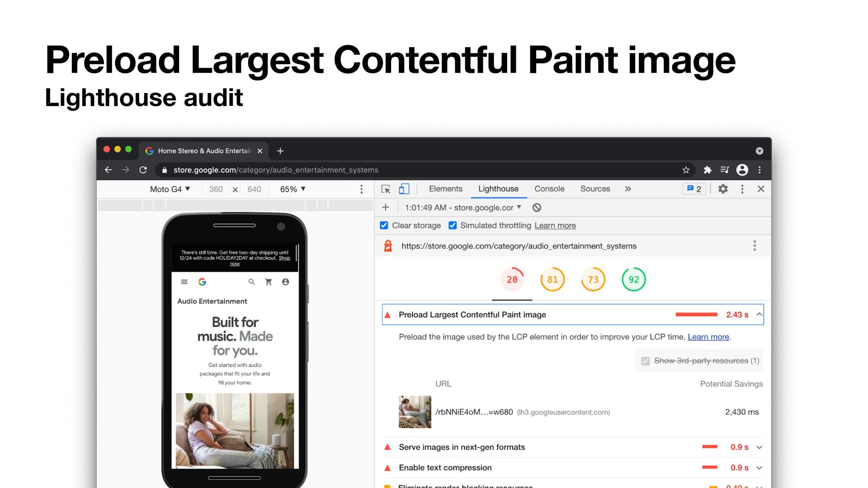Image resolution: width=868 pixels, height=488 pixels.
Task: Click the red 2.43 s savings bar
Action: click(696, 314)
